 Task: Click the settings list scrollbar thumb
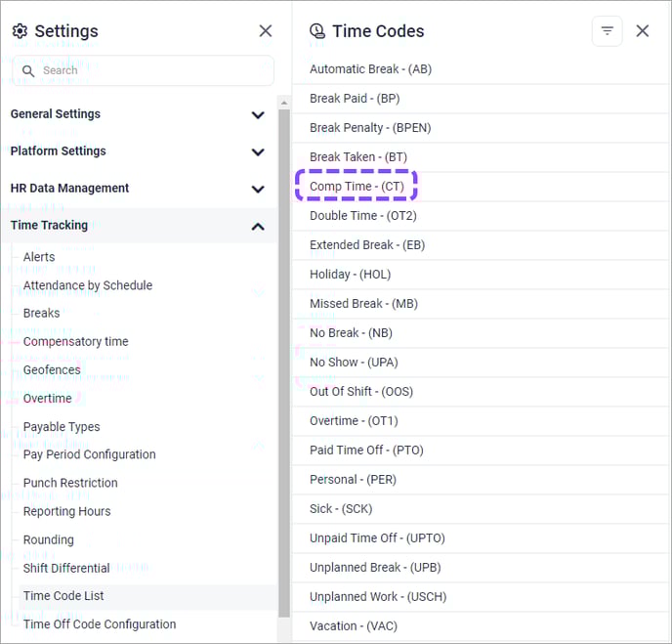284,364
